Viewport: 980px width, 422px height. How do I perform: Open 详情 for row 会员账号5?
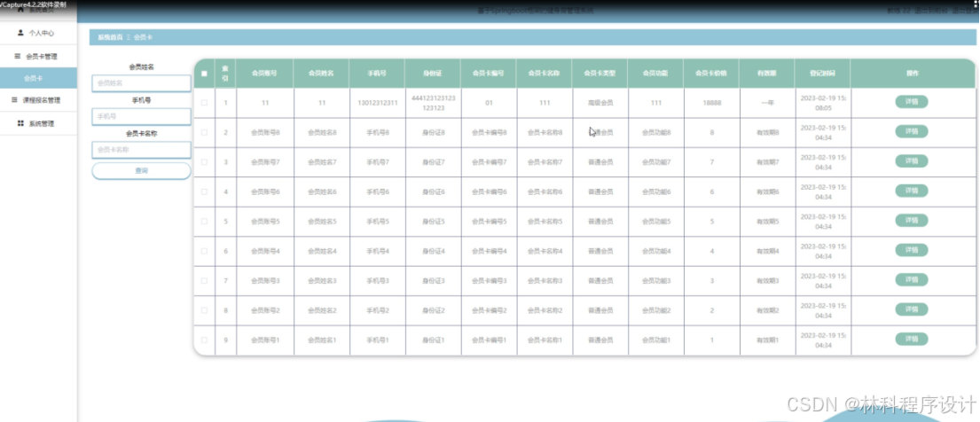point(911,220)
